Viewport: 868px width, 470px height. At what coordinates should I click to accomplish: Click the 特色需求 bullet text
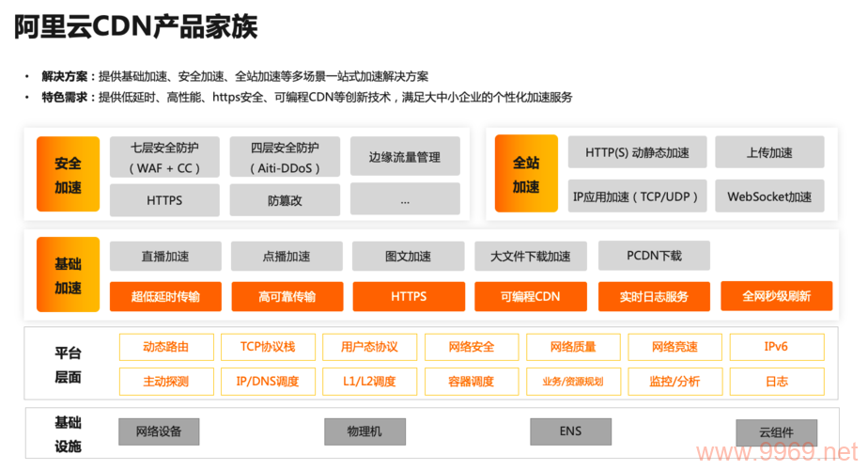coord(306,97)
